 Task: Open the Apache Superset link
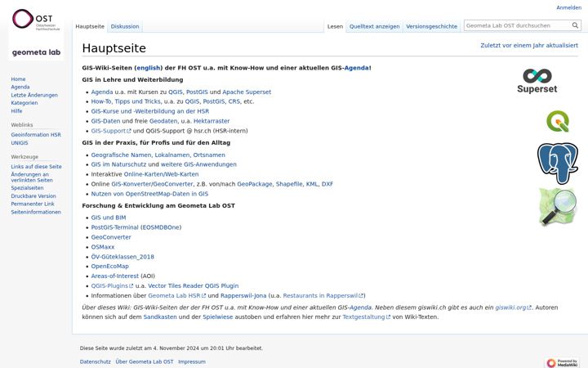pos(247,92)
